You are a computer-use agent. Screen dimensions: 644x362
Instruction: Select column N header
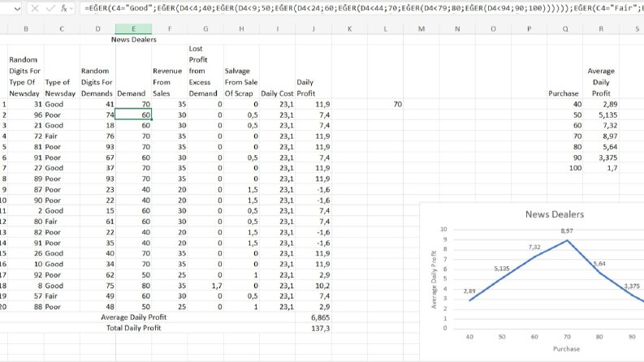[x=457, y=28]
